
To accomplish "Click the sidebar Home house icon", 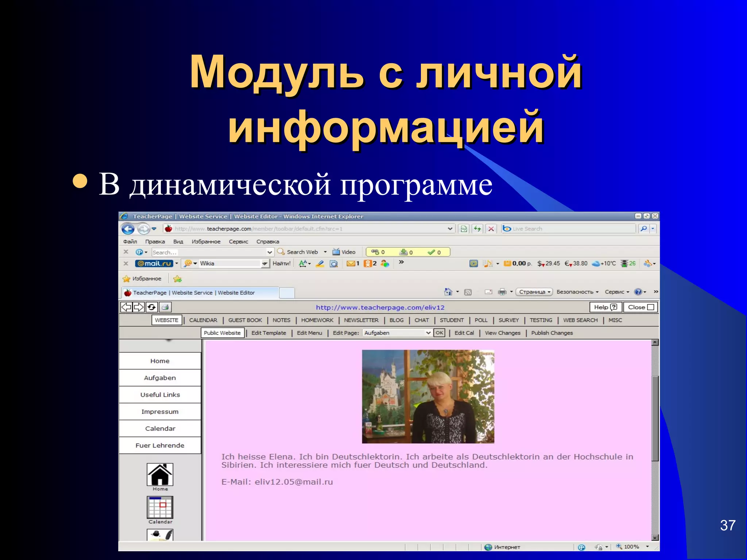I will pyautogui.click(x=160, y=474).
